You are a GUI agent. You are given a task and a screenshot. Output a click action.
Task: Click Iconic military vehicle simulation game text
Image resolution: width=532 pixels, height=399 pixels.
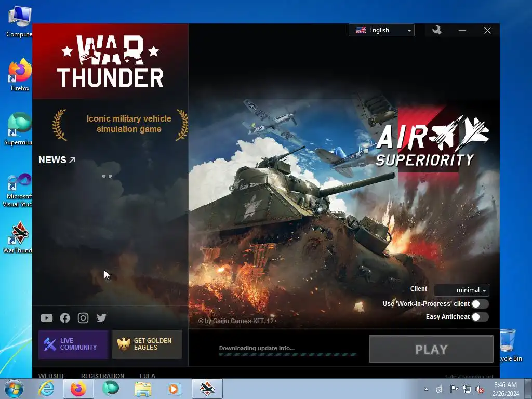coord(129,124)
